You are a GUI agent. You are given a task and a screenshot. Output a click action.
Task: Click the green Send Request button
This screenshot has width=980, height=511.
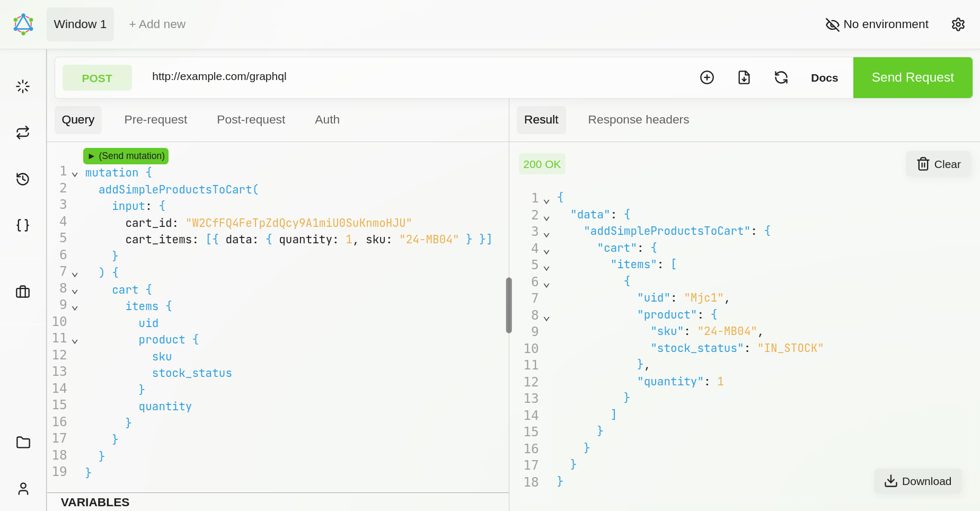[x=912, y=77]
